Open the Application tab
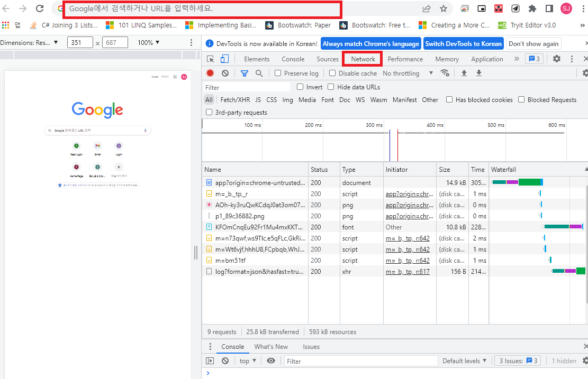 (487, 59)
